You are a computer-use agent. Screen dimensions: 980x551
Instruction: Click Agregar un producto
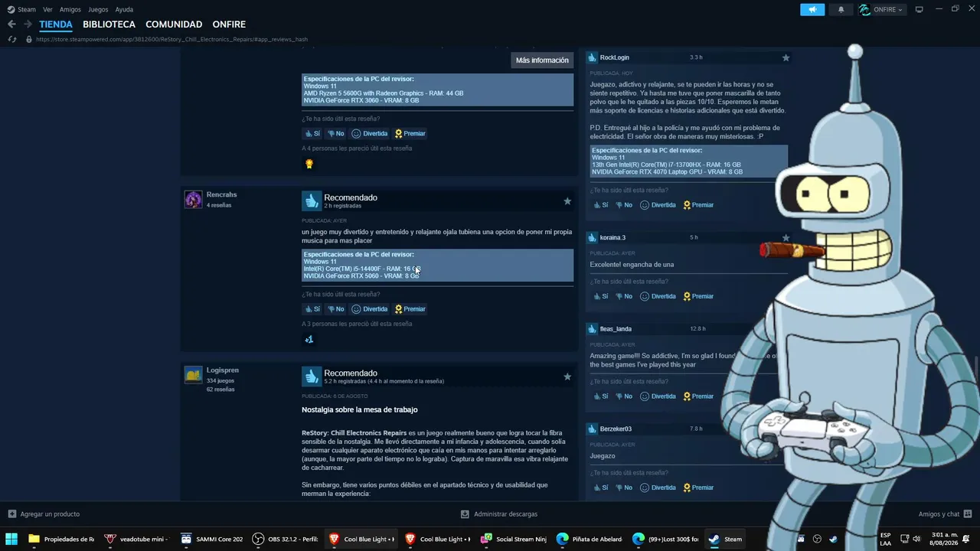(x=44, y=514)
